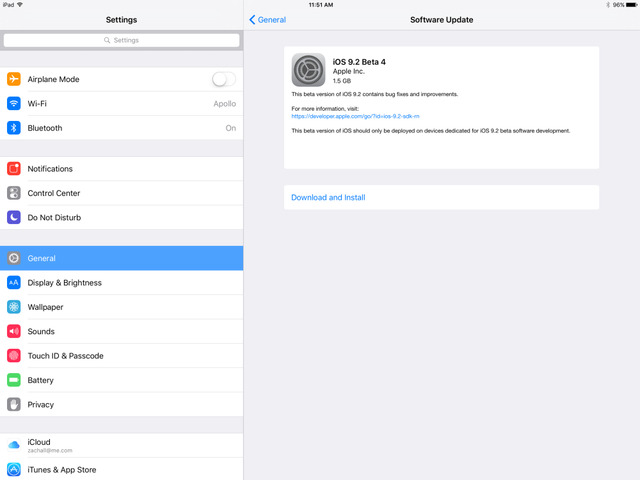This screenshot has width=640, height=480.
Task: Tap the Software Update header title
Action: 442,20
